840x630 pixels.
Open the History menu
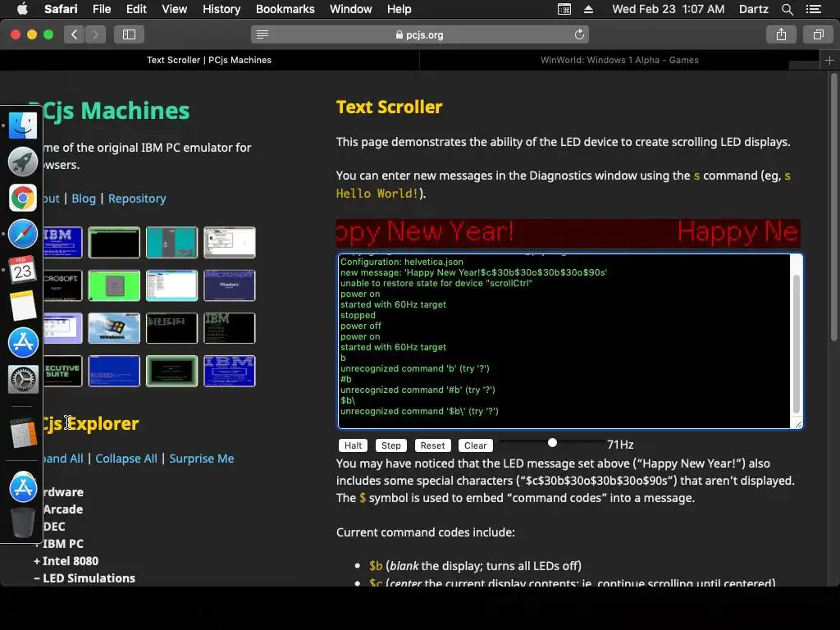(221, 9)
